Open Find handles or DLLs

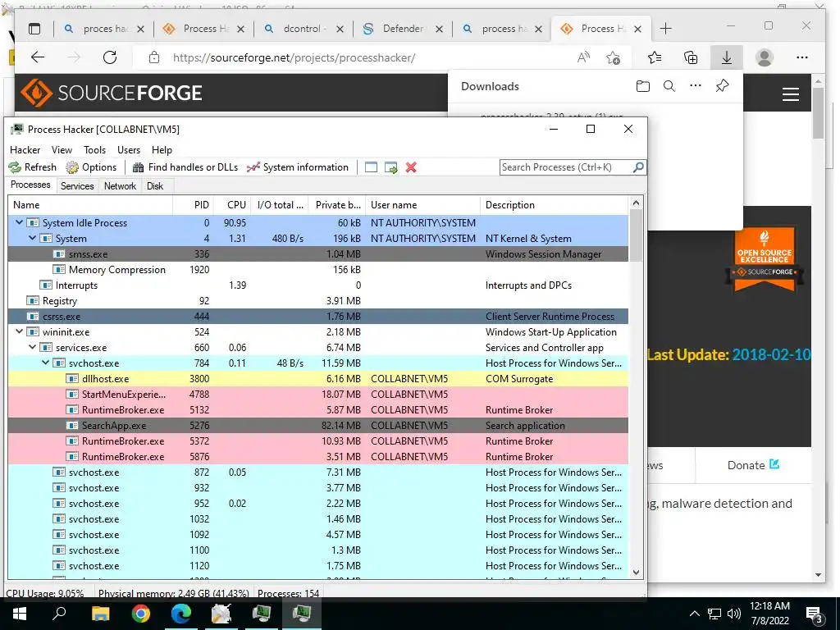click(185, 167)
